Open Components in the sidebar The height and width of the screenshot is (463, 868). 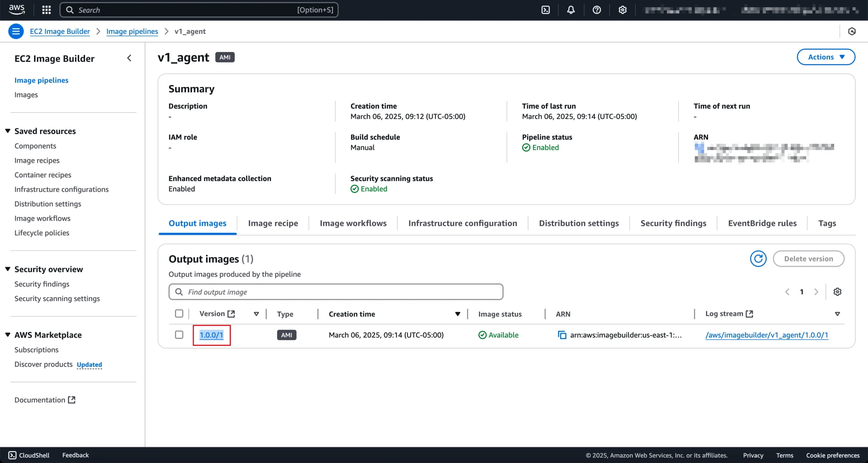pos(35,146)
